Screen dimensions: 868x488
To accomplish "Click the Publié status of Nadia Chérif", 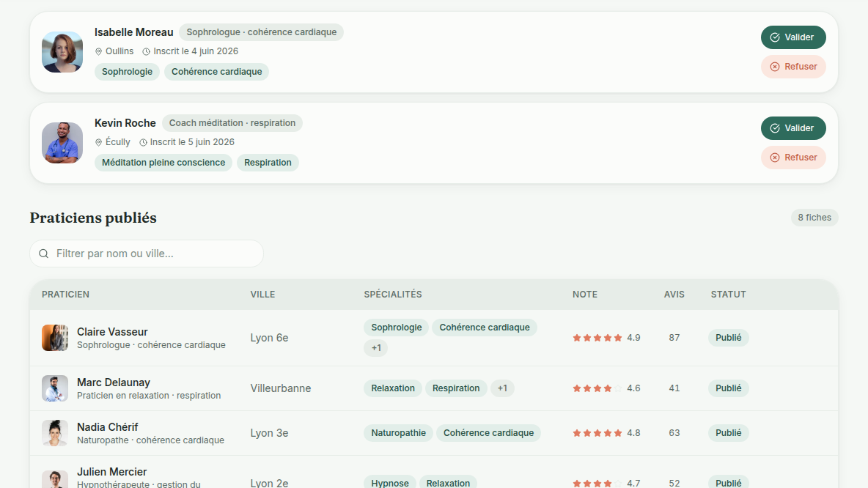I will [x=728, y=433].
